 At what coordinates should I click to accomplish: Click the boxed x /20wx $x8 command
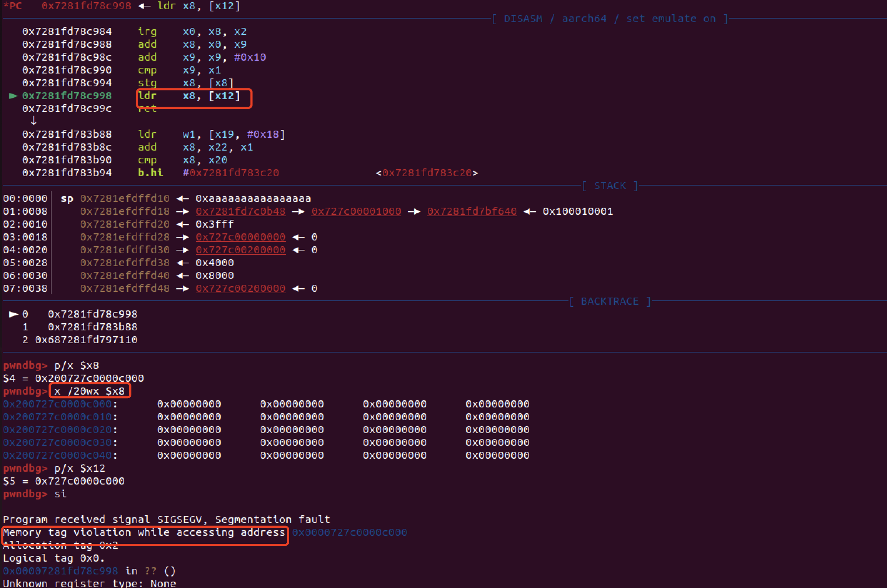(x=90, y=391)
